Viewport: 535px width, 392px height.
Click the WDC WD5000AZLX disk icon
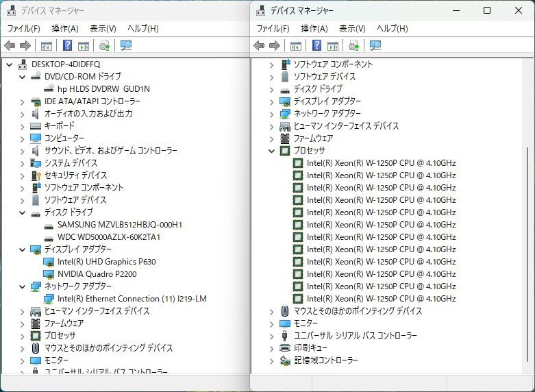click(49, 238)
